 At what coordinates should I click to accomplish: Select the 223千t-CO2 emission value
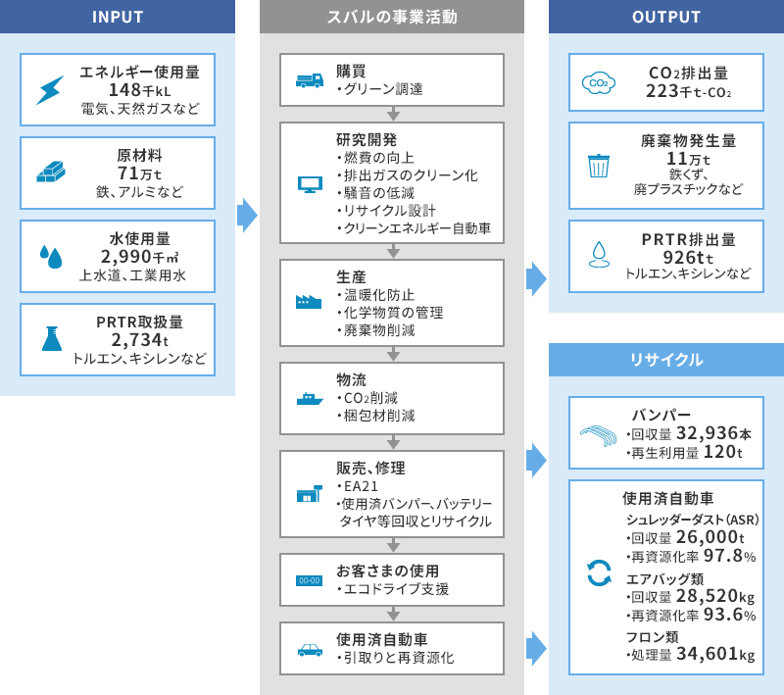689,91
